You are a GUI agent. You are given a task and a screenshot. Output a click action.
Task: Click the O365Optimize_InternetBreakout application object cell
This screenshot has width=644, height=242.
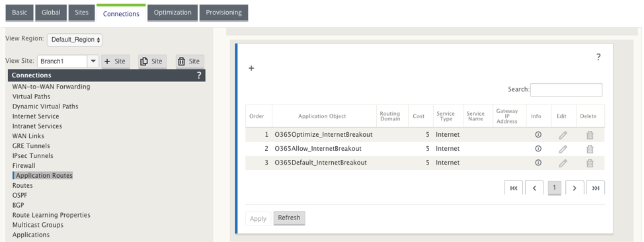323,134
